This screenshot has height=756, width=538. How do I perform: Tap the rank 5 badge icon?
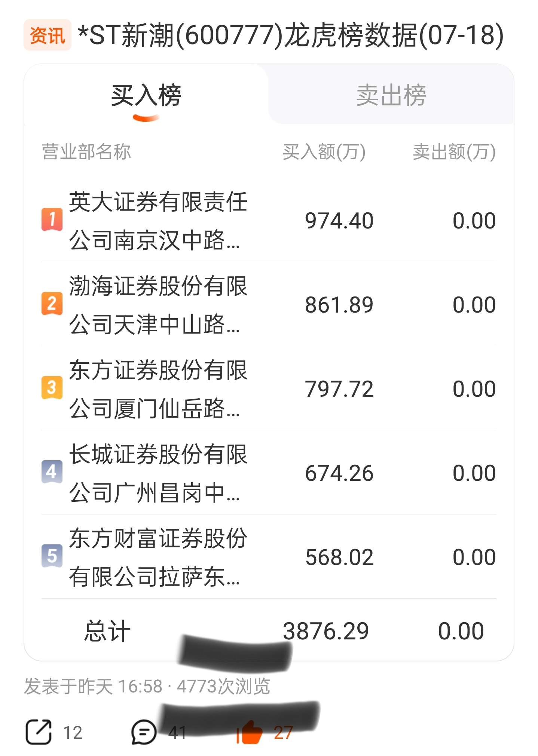pyautogui.click(x=52, y=556)
